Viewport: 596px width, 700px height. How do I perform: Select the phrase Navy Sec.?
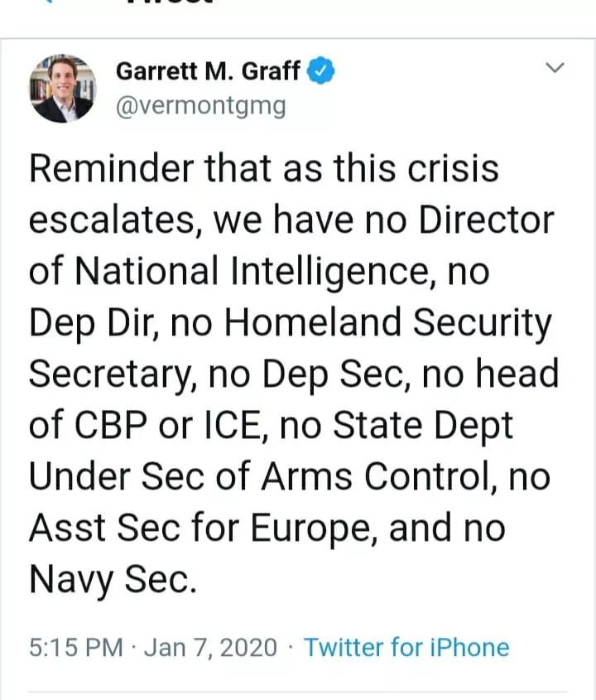[113, 580]
